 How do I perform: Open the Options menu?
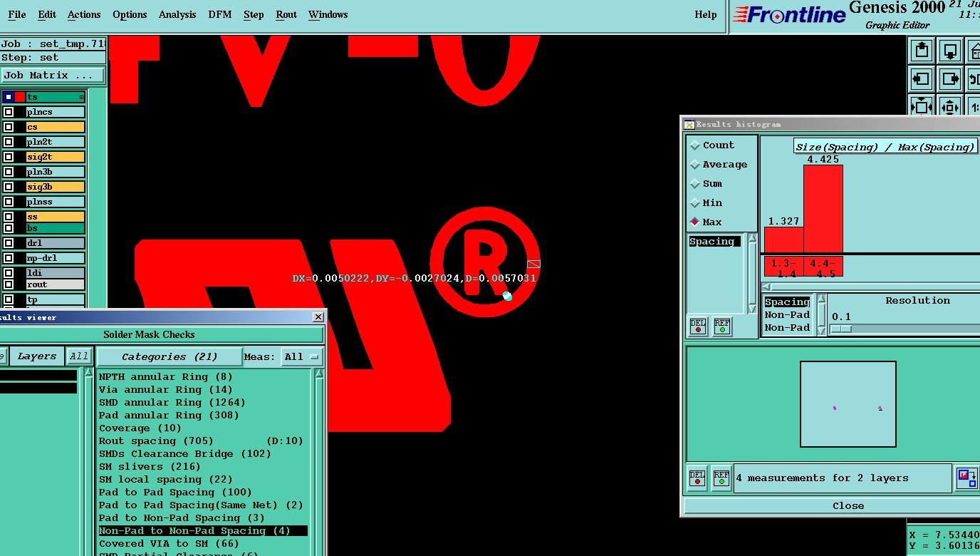point(130,14)
